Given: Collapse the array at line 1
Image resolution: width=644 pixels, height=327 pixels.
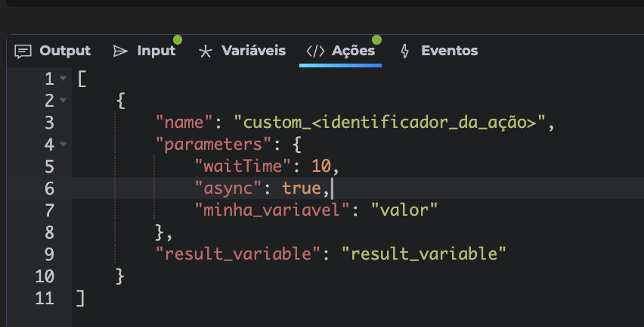Looking at the screenshot, I should point(63,79).
